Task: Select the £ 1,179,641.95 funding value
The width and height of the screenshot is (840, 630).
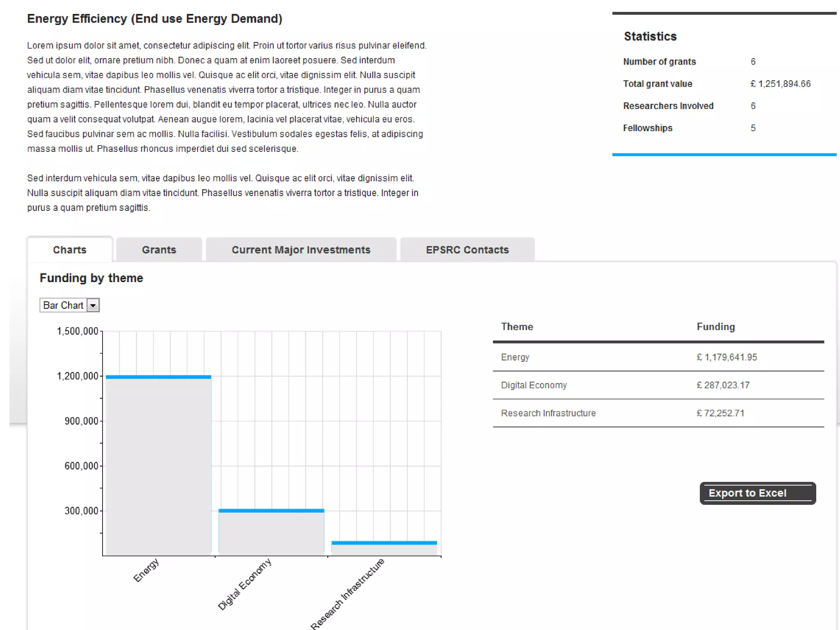Action: coord(727,357)
